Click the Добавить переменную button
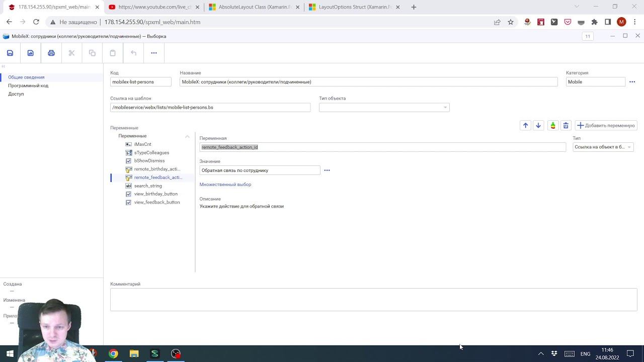Image resolution: width=644 pixels, height=362 pixels. pos(606,126)
